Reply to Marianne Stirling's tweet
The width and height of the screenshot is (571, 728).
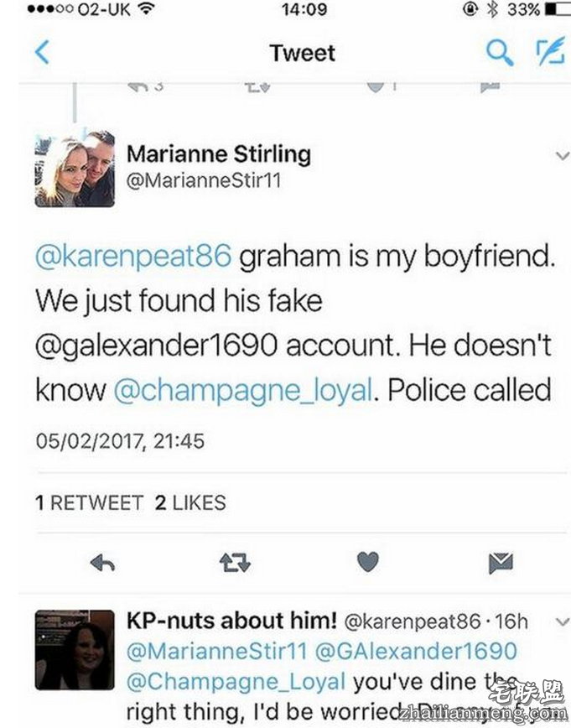pyautogui.click(x=102, y=563)
